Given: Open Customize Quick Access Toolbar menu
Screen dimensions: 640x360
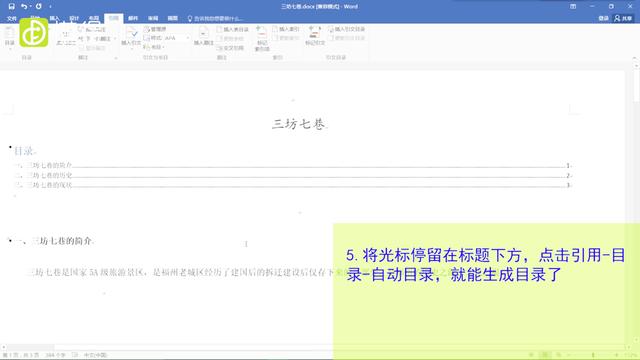Looking at the screenshot, I should coord(50,7).
